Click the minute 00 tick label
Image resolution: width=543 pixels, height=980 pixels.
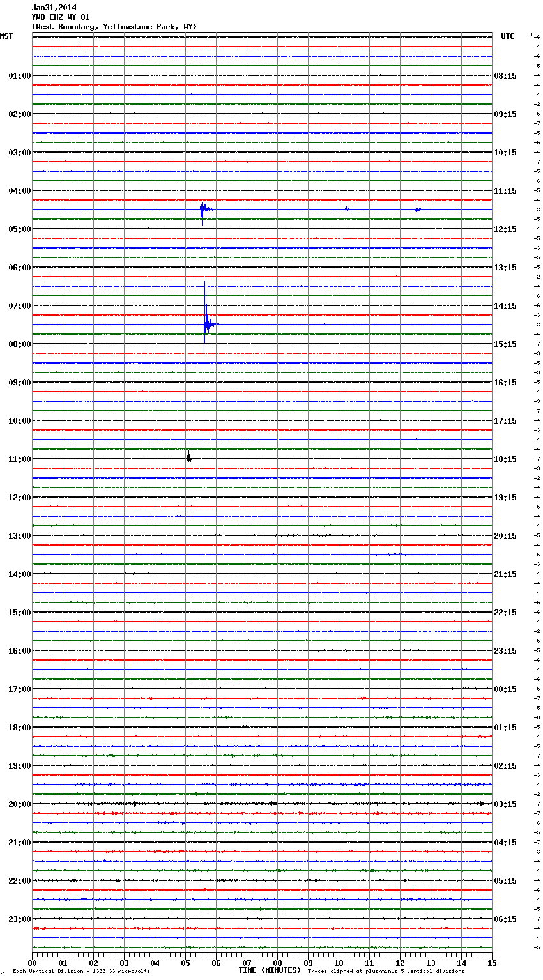(x=32, y=963)
